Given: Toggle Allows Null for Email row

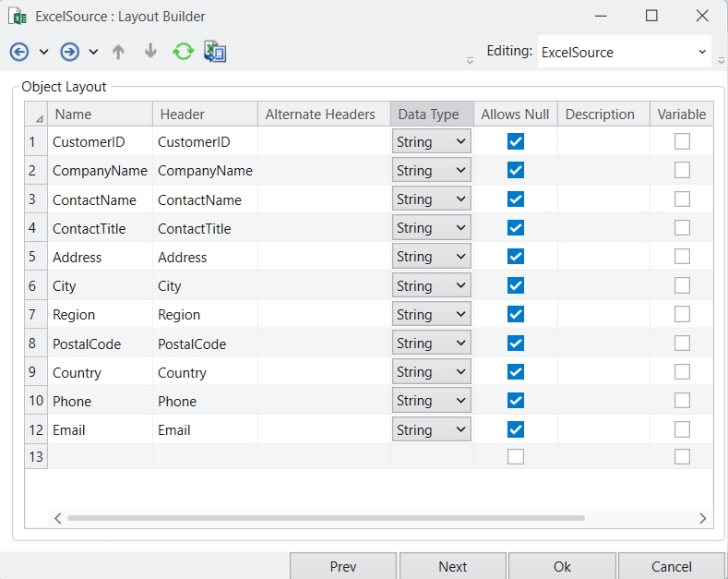Looking at the screenshot, I should point(516,429).
